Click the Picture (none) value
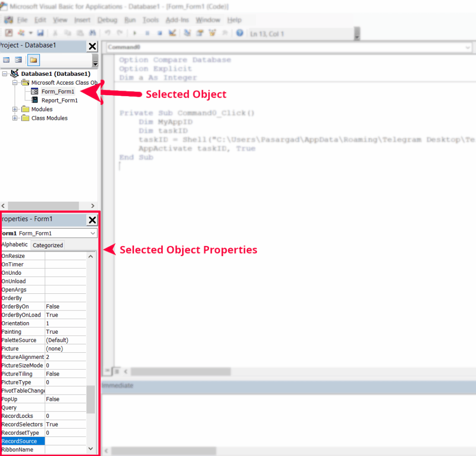Viewport: 476px width, 456px height. (66, 349)
